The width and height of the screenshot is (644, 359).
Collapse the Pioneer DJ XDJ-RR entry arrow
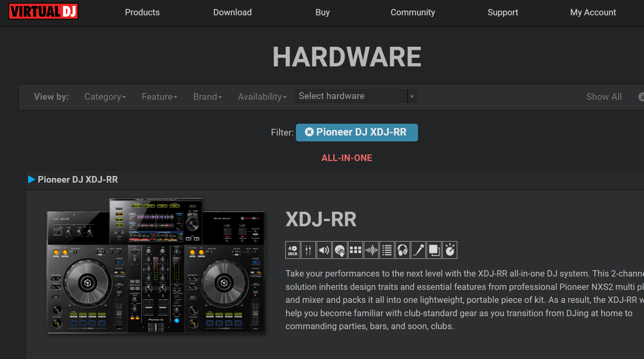pos(32,179)
